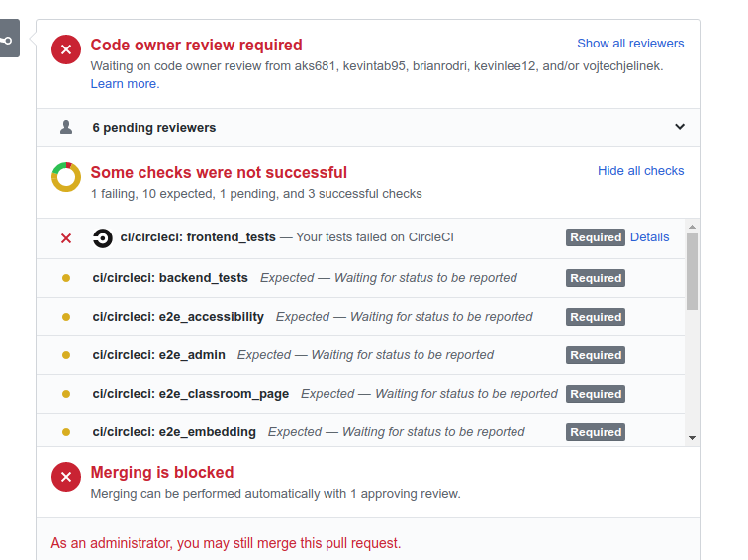Click ci/circleci: e2e_classroom_page check name

[191, 394]
